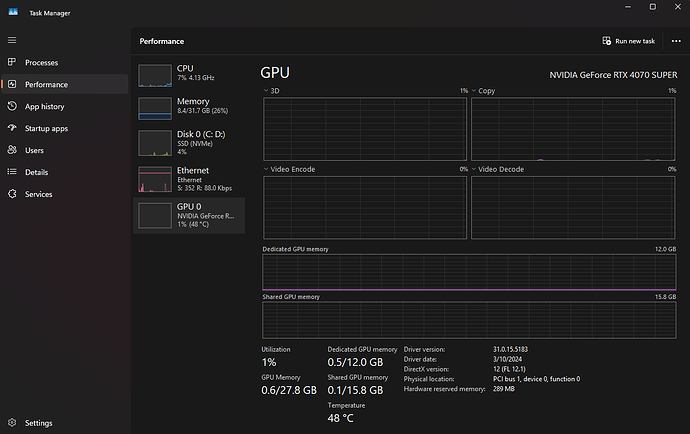Click the Processes icon in sidebar

(x=13, y=62)
